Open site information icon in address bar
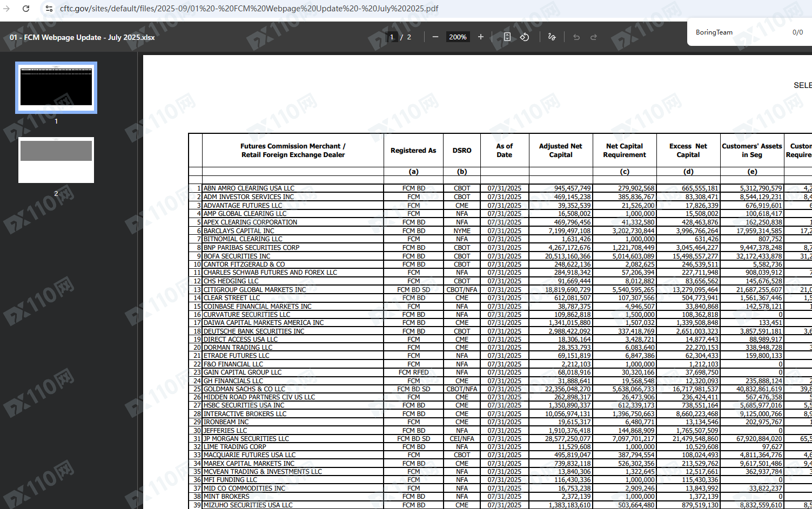The width and height of the screenshot is (812, 509). click(49, 9)
